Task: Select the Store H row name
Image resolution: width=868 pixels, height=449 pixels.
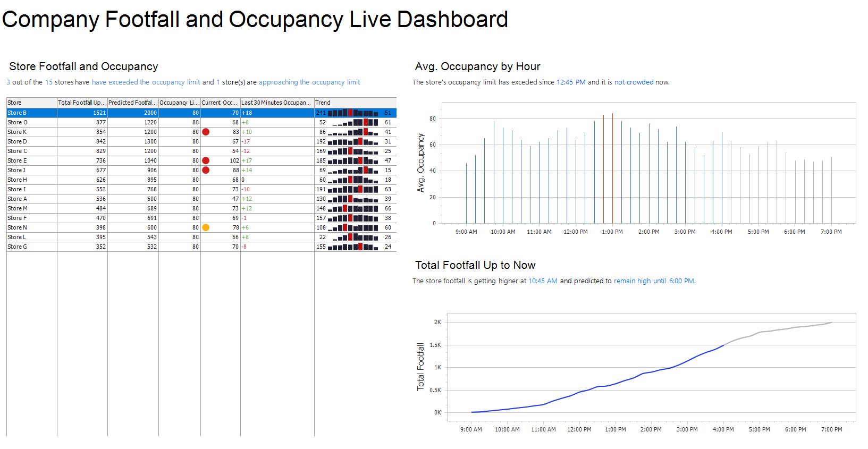Action: (x=17, y=180)
